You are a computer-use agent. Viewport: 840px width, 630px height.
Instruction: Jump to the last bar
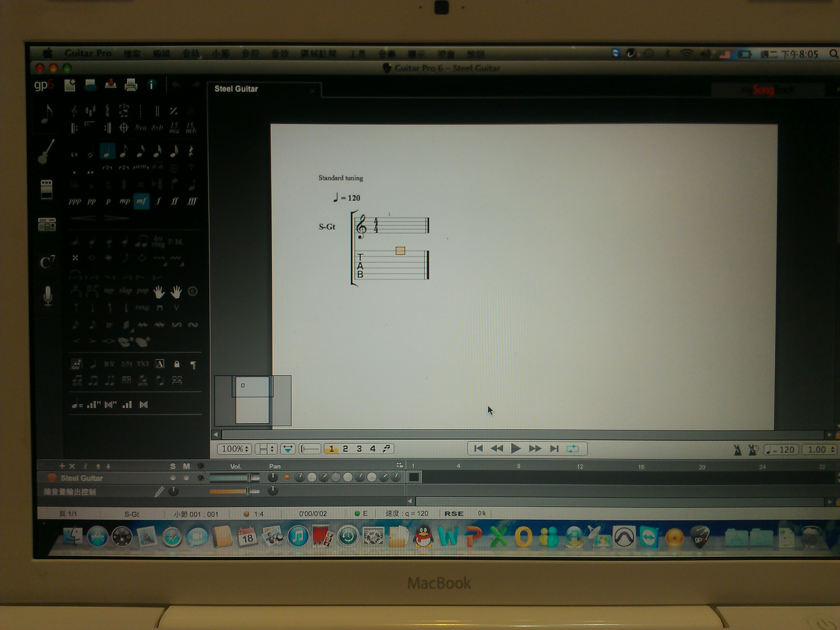[x=554, y=449]
